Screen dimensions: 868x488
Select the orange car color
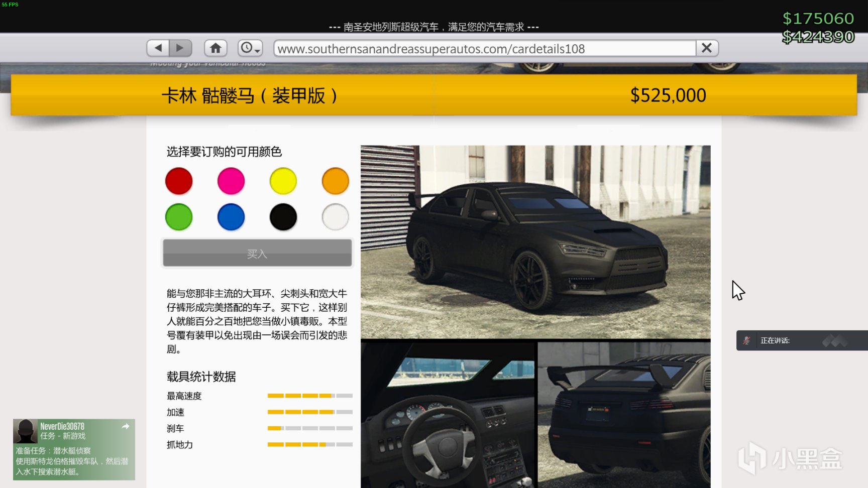click(336, 181)
